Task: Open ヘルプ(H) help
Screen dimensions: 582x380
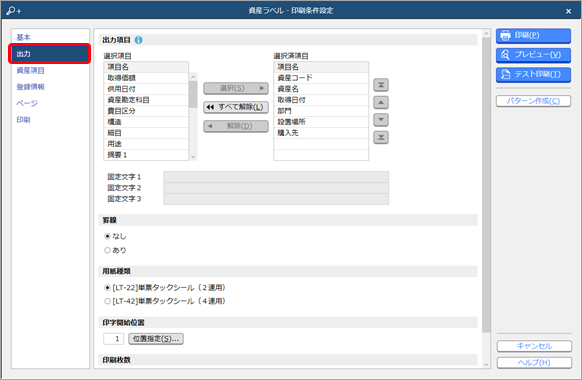Action: coord(534,363)
